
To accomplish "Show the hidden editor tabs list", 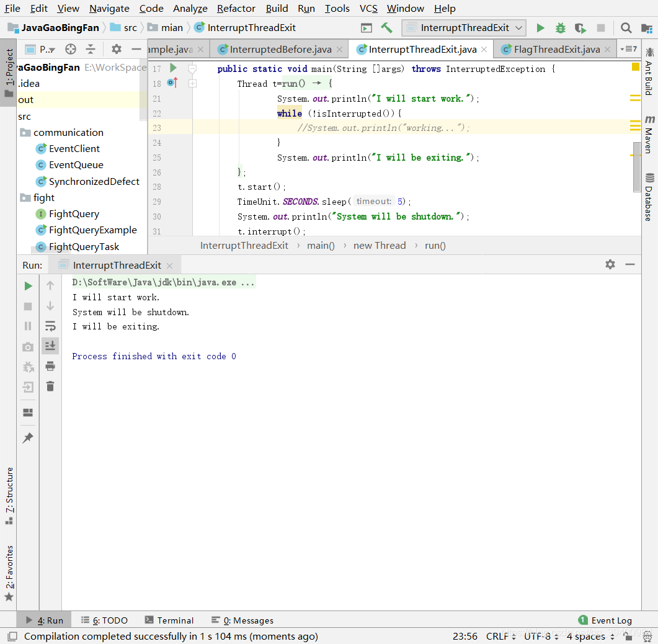I will click(629, 49).
